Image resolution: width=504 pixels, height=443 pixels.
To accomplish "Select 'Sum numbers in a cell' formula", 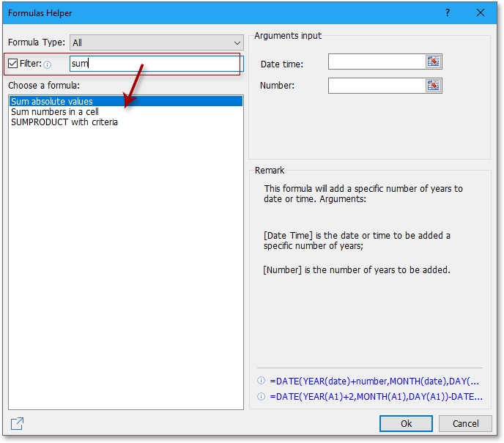I will 55,112.
